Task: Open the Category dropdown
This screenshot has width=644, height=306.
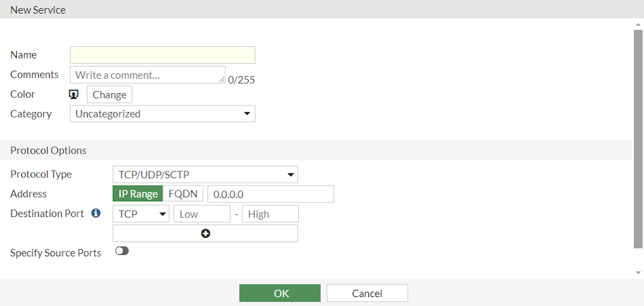Action: pyautogui.click(x=162, y=114)
